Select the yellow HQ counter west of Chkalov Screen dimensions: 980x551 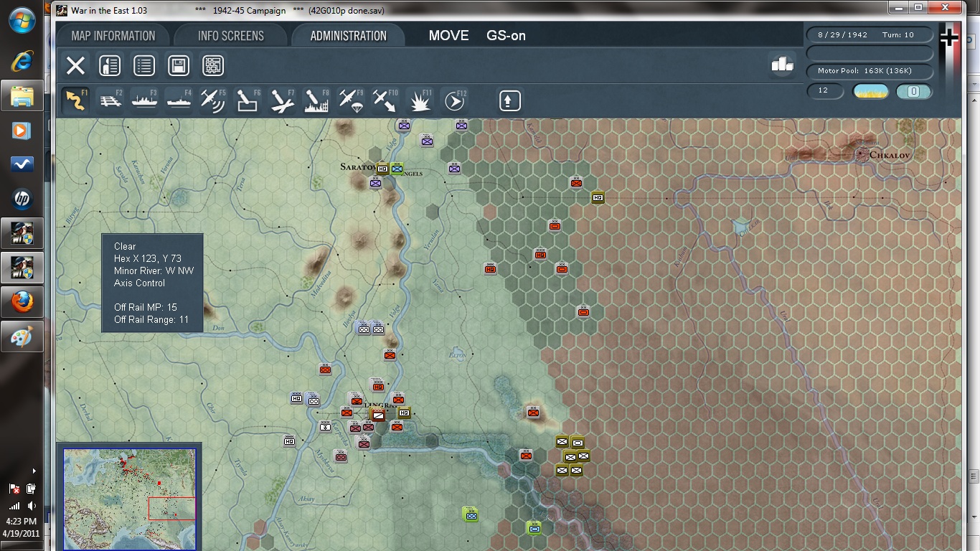(x=598, y=197)
